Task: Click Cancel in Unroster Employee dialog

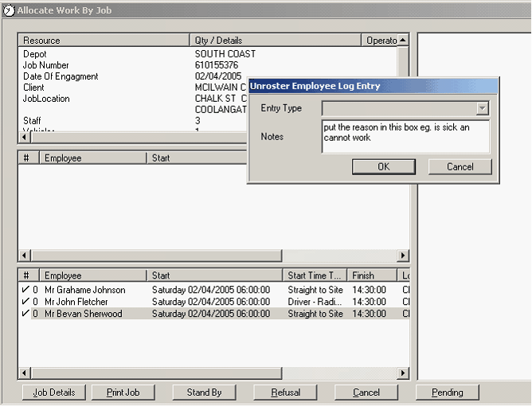Action: tap(460, 166)
